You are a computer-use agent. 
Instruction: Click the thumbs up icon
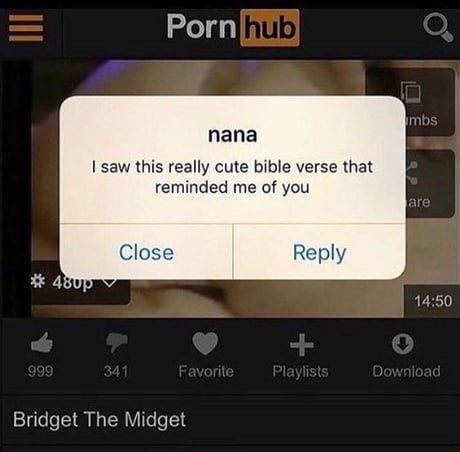pyautogui.click(x=41, y=343)
